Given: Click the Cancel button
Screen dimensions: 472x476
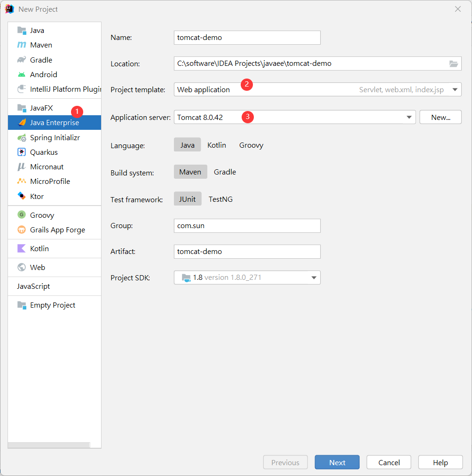Looking at the screenshot, I should coord(389,462).
